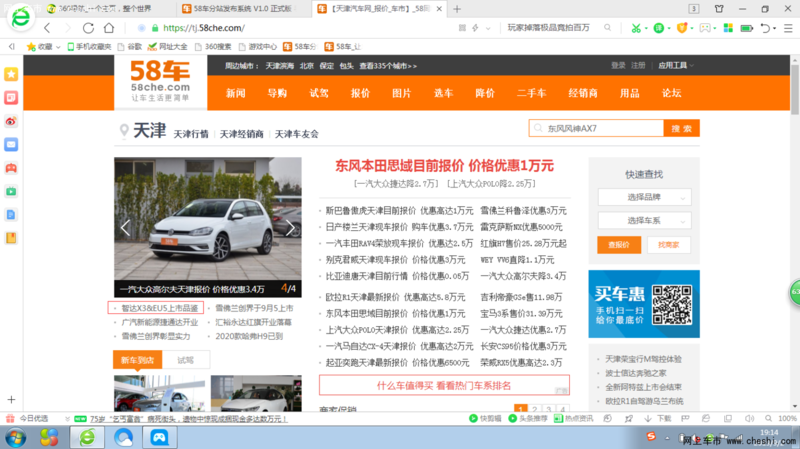The image size is (800, 449).
Task: Open 论坛 in orange navigation bar
Action: tap(671, 93)
